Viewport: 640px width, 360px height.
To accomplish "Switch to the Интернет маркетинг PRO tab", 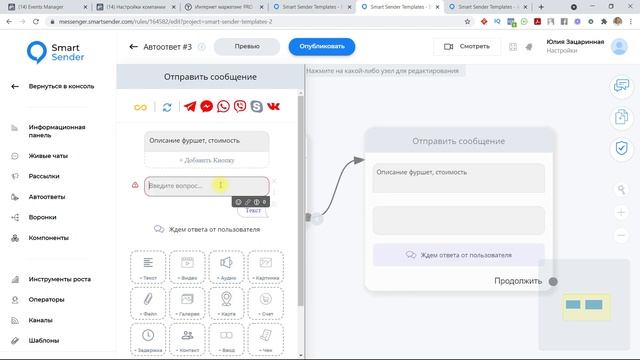I will click(x=224, y=7).
